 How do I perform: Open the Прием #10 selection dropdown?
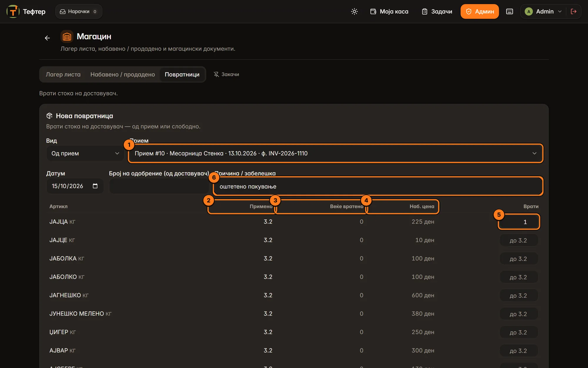coord(335,153)
